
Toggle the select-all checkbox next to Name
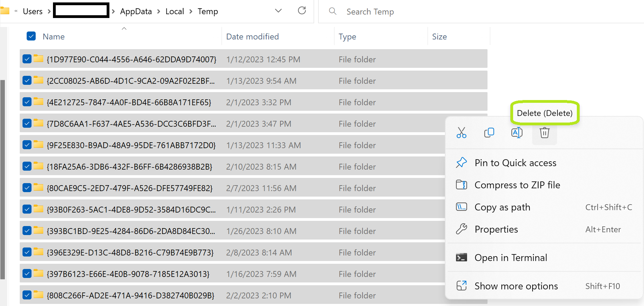(x=31, y=36)
